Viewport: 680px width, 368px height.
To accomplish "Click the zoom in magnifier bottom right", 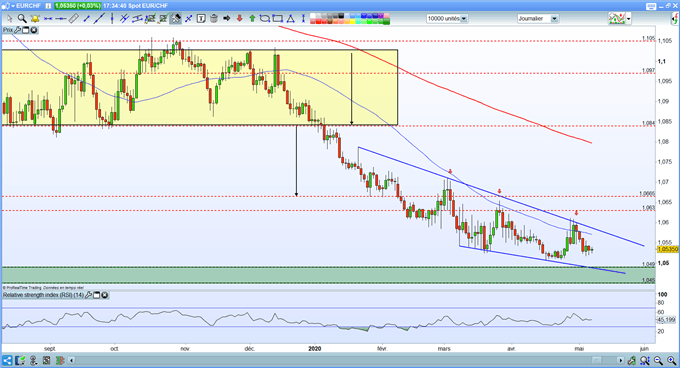I will tap(671, 360).
